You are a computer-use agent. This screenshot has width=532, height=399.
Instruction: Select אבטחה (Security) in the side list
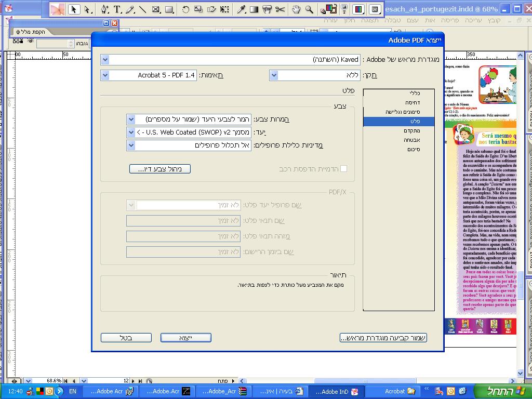coord(399,140)
